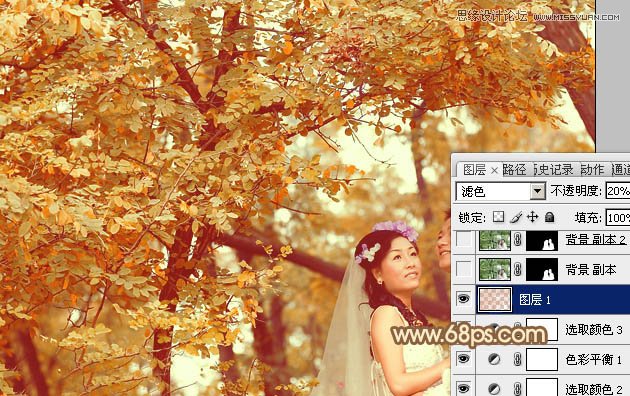Click the blend mode dropdown arrow button

[x=537, y=191]
